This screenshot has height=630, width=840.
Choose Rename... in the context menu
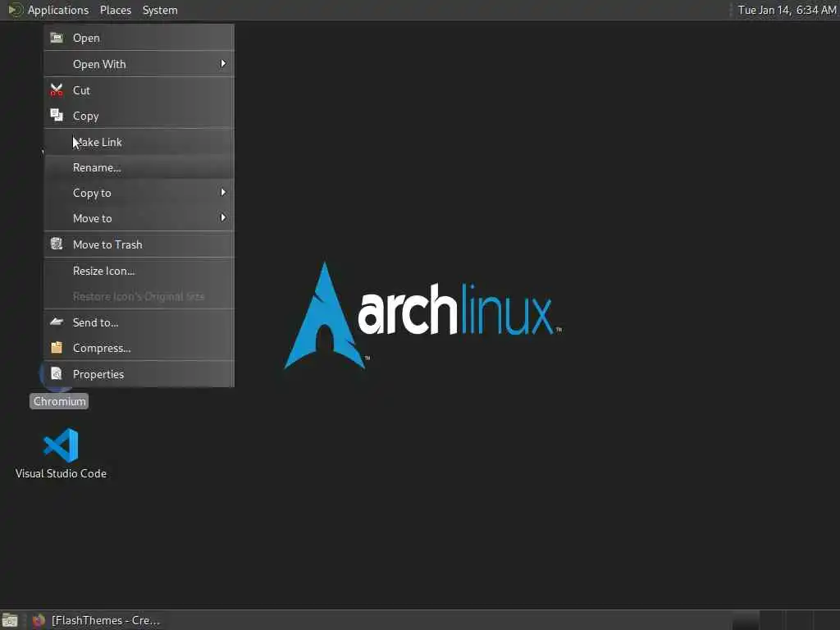coord(139,167)
